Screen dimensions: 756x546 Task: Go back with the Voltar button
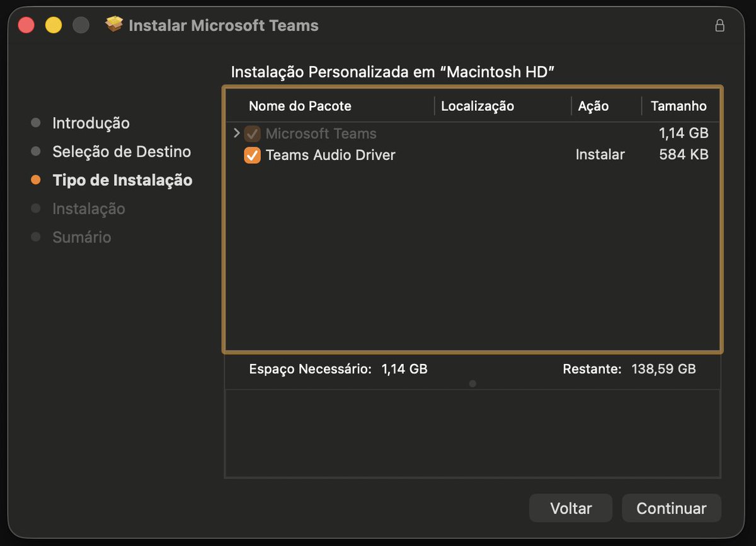click(571, 508)
